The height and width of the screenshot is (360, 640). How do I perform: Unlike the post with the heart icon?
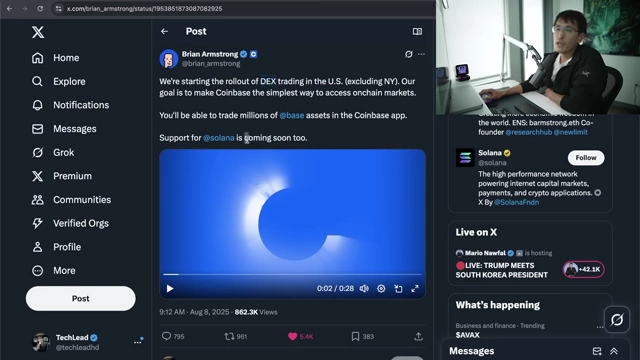point(292,336)
